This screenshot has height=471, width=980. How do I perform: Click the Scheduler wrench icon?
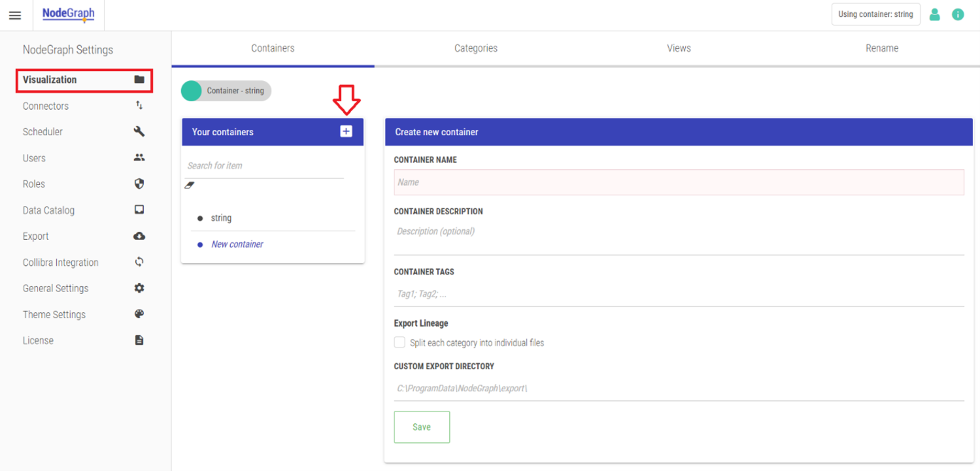tap(139, 131)
